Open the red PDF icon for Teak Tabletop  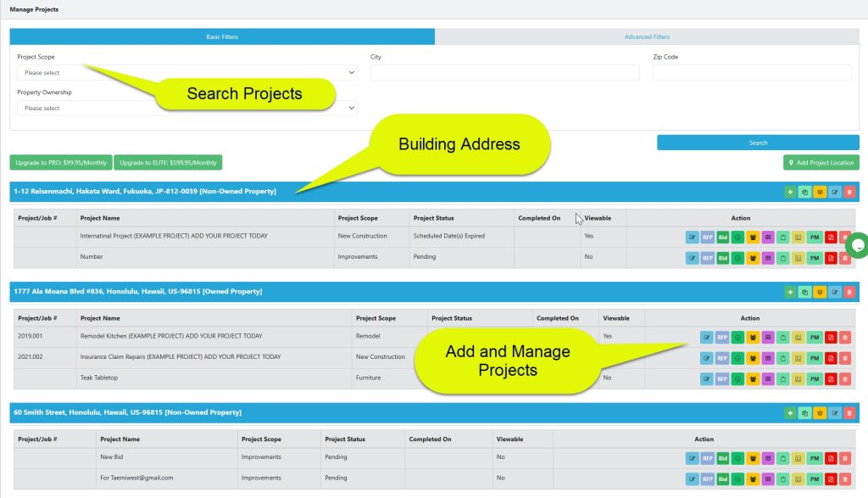(x=830, y=378)
